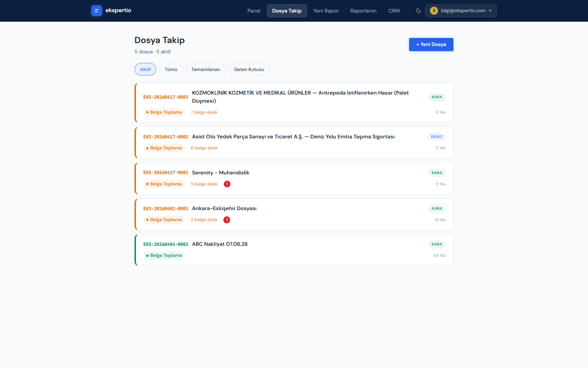Click file number EKS-20260402-0001
This screenshot has width=588, height=368.
166,209
